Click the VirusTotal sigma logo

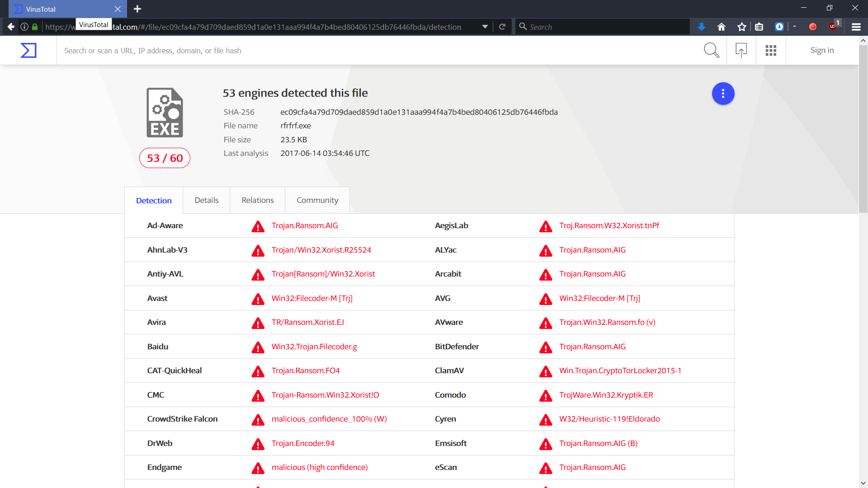pyautogui.click(x=28, y=50)
